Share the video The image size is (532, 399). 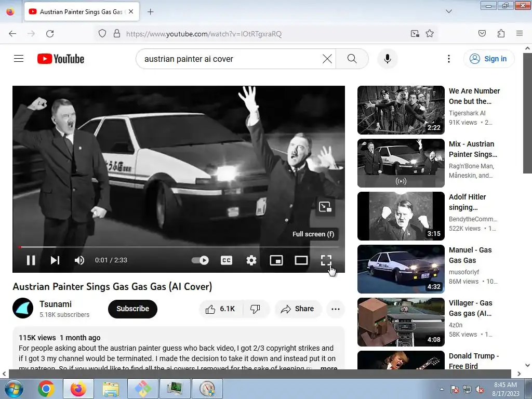tap(298, 309)
